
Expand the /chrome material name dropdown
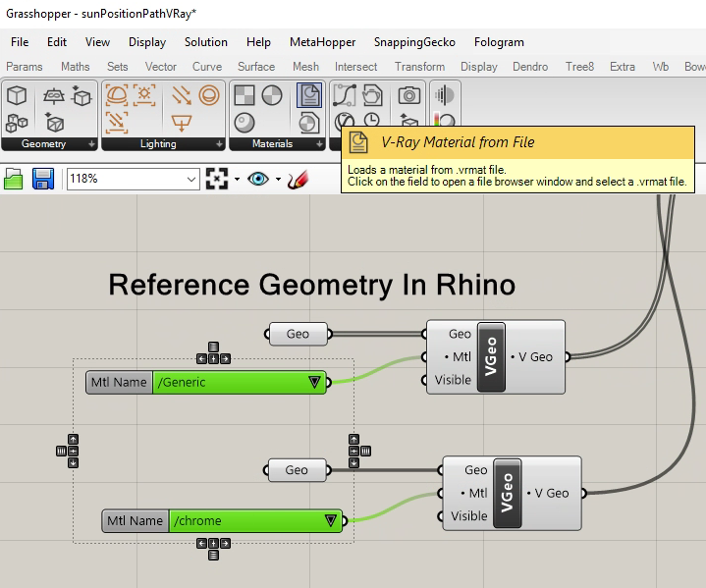[x=331, y=521]
